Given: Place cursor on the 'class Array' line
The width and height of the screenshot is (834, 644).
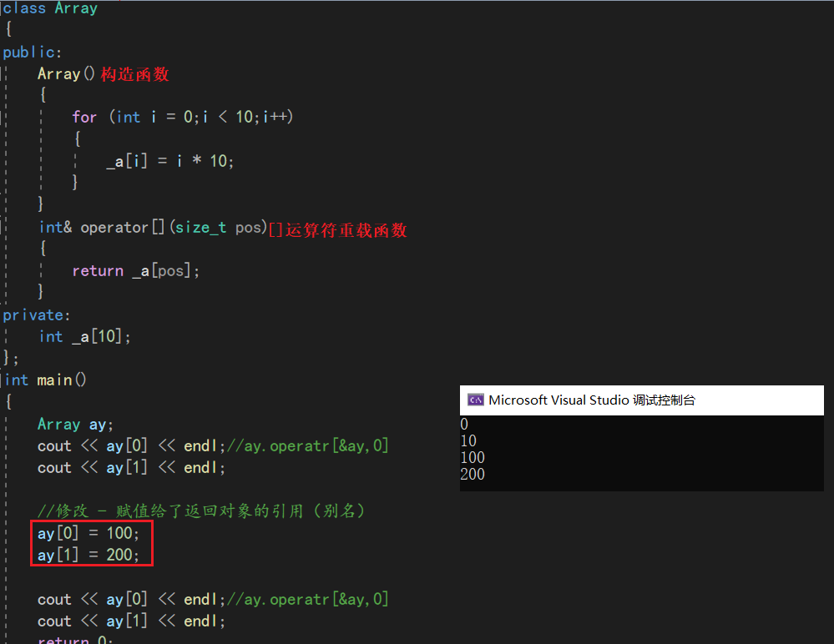Looking at the screenshot, I should (50, 8).
